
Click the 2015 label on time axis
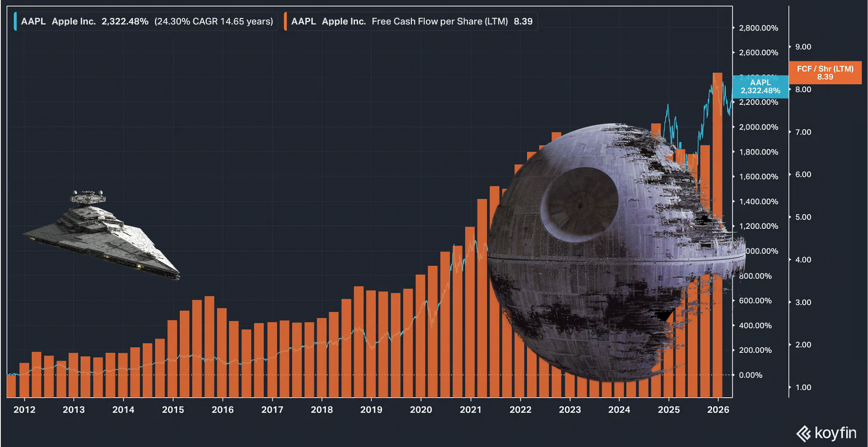click(x=173, y=410)
